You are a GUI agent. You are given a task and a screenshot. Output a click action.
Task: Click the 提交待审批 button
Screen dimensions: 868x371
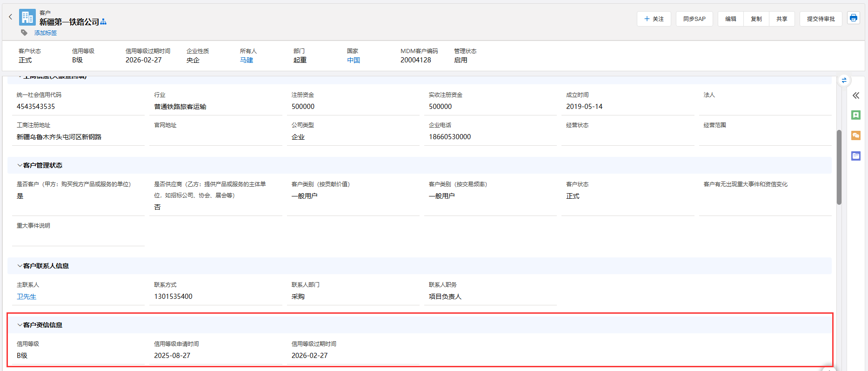click(821, 19)
